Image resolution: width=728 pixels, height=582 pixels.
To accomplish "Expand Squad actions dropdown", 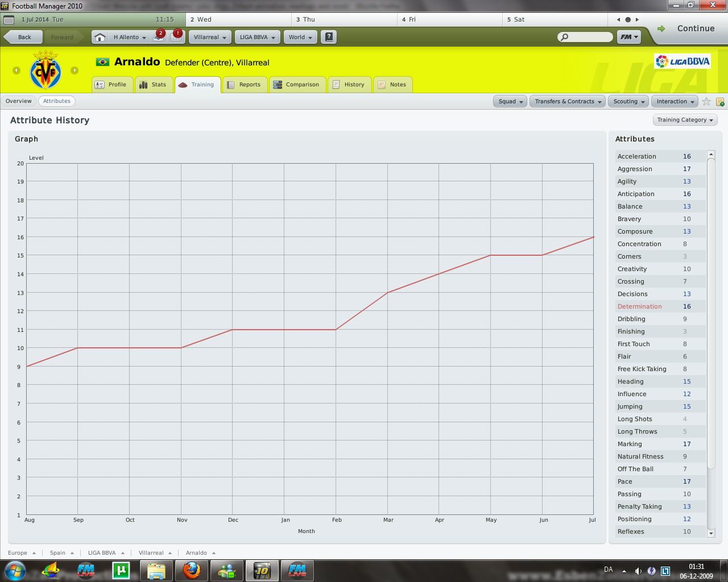I will pos(510,101).
